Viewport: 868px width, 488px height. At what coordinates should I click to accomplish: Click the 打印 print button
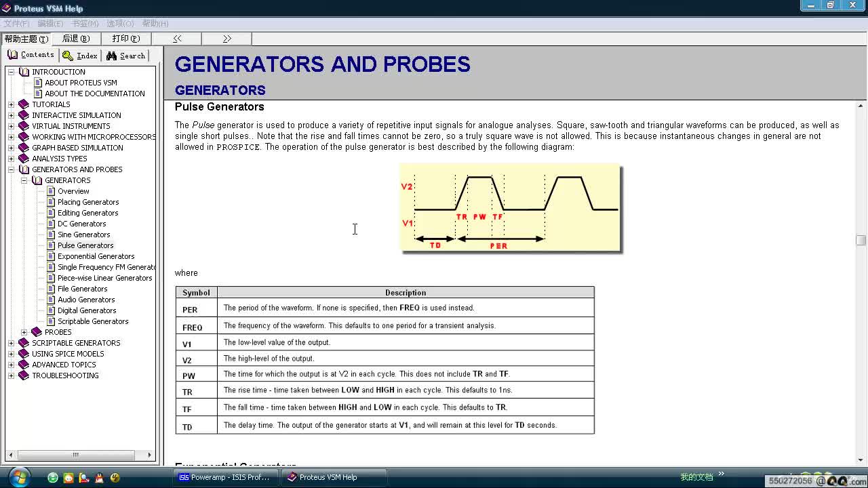click(126, 39)
